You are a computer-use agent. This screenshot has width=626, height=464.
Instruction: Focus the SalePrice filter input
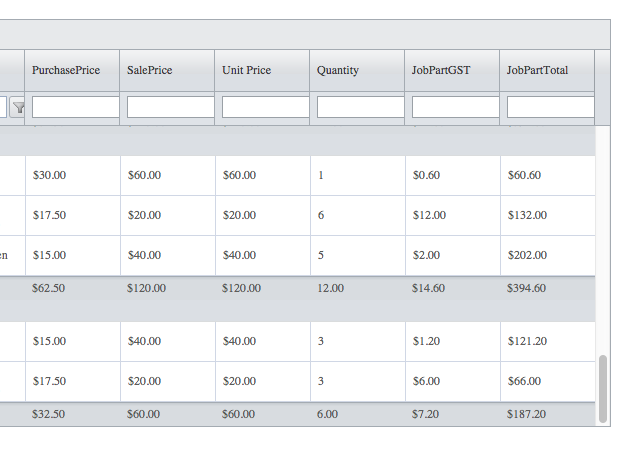pyautogui.click(x=170, y=107)
